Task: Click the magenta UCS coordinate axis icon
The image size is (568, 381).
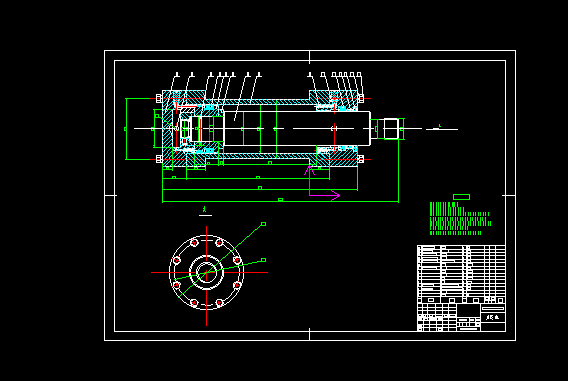Action: (322, 182)
